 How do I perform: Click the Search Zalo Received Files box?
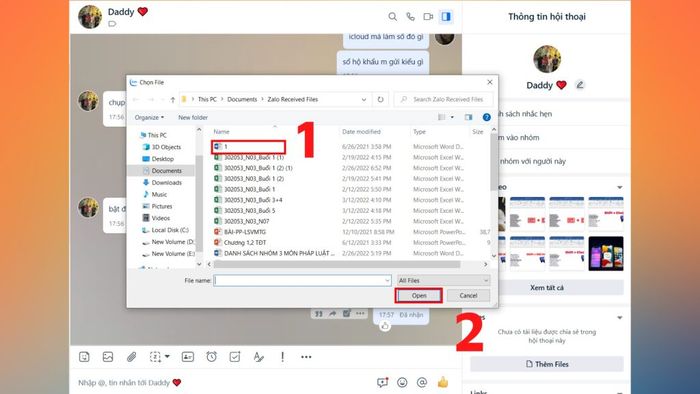(x=444, y=99)
